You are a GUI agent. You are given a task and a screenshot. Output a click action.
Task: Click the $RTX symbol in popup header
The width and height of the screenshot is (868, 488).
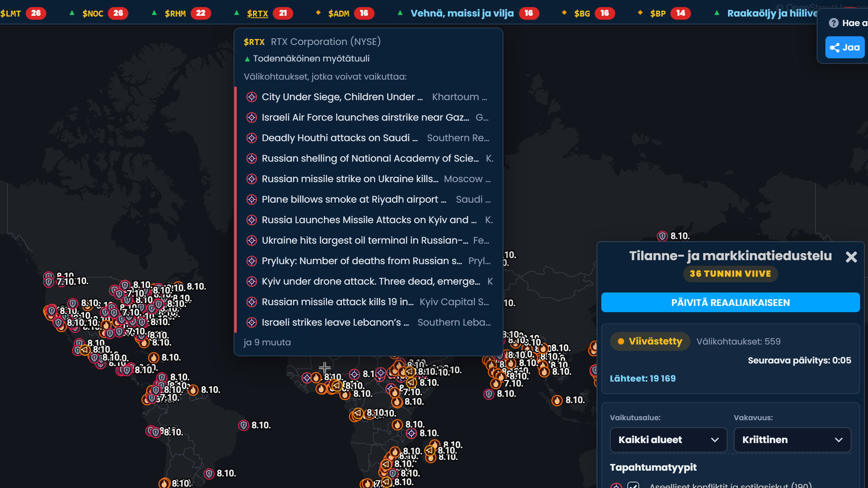point(254,42)
